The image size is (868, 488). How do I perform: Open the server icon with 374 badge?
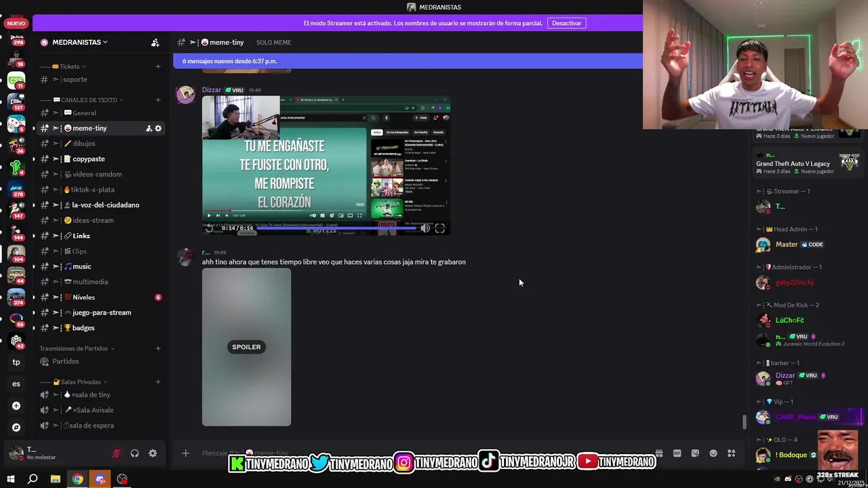click(16, 297)
